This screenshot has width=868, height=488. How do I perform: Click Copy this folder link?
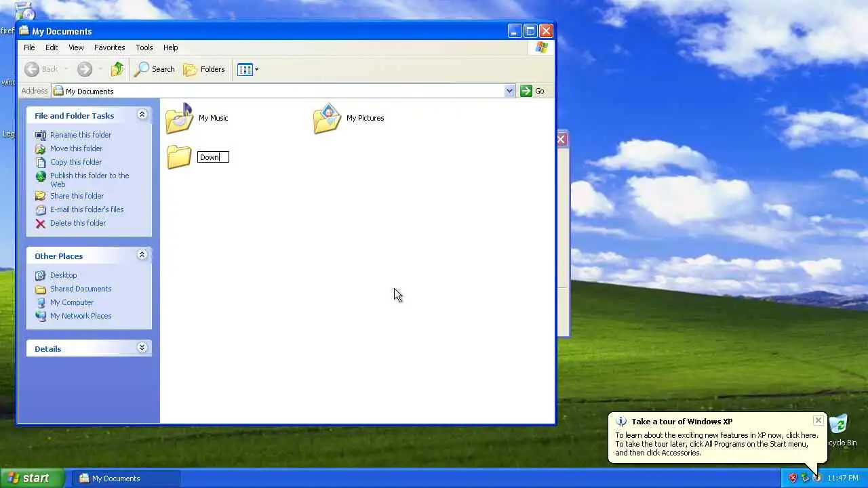tap(76, 162)
